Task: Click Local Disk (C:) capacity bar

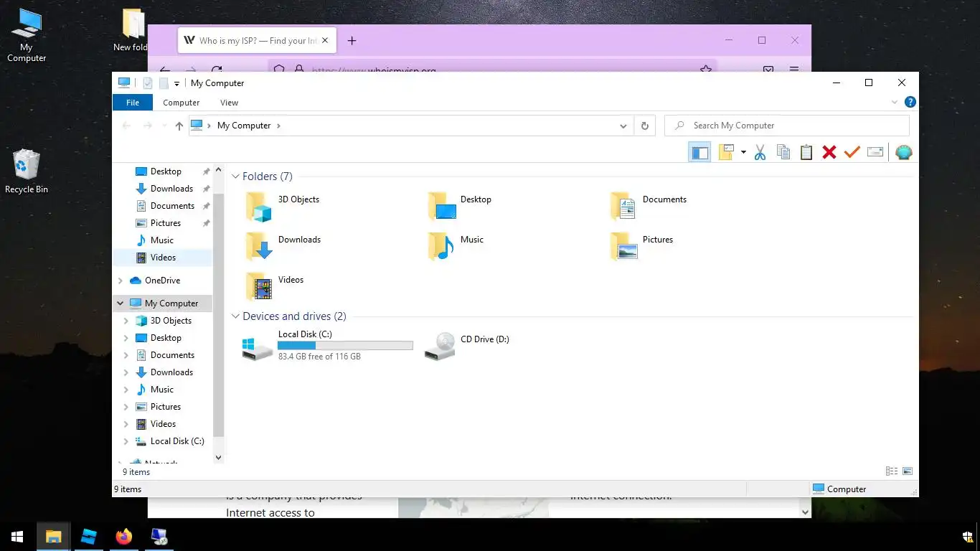Action: (x=345, y=345)
